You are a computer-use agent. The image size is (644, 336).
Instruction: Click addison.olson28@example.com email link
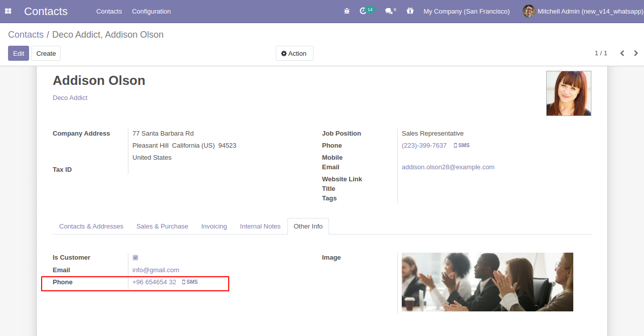pyautogui.click(x=448, y=167)
